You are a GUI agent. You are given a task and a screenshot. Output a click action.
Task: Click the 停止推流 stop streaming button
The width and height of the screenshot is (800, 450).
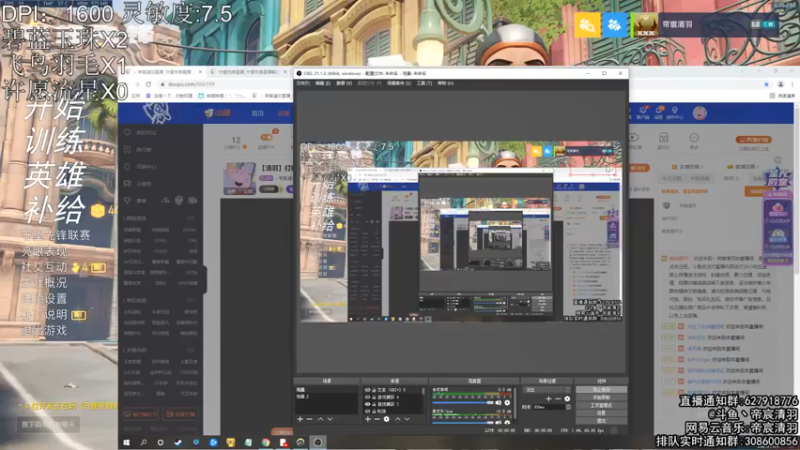602,389
